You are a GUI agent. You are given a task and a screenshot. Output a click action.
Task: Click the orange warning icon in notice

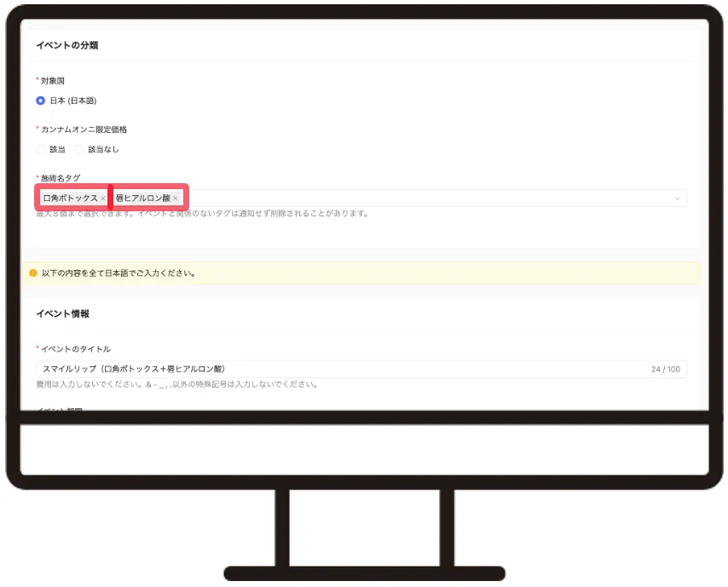(x=33, y=273)
